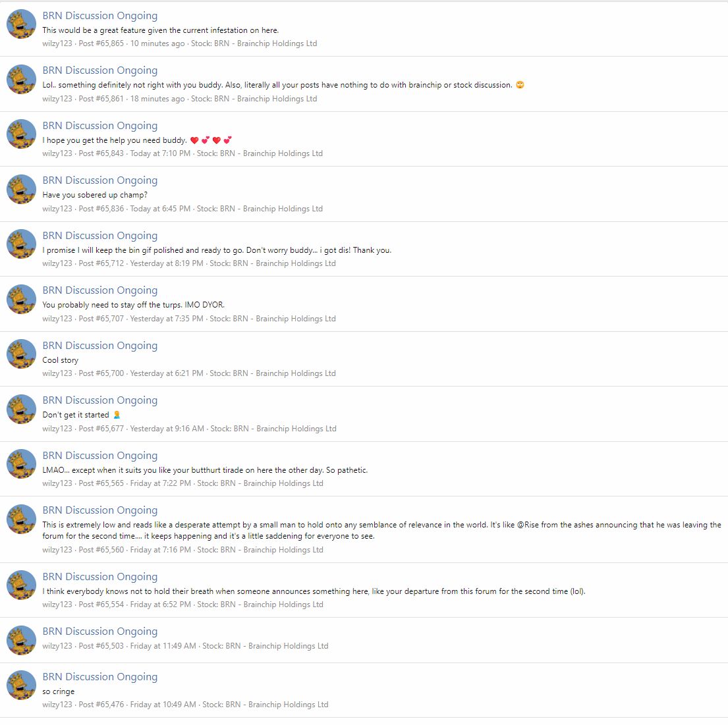Click avatar beside post #65,560

(x=21, y=519)
